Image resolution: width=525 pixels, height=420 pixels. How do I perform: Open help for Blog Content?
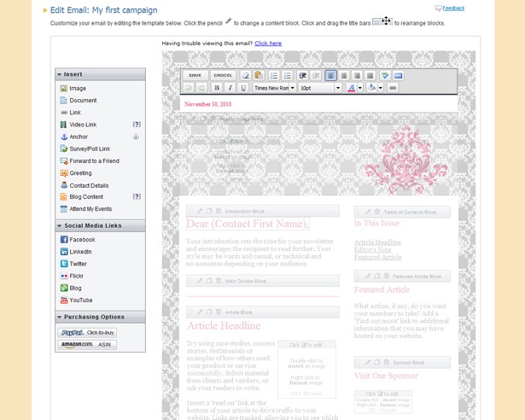tap(137, 196)
